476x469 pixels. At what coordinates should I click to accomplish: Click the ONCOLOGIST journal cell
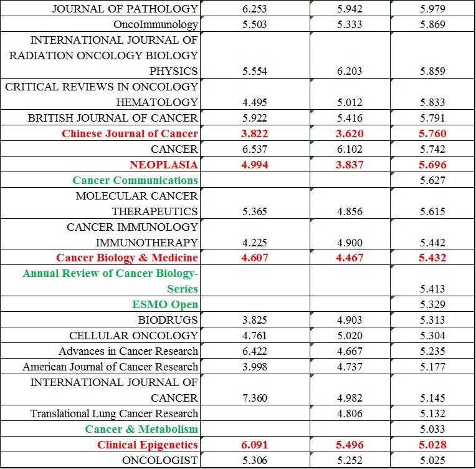click(x=100, y=460)
